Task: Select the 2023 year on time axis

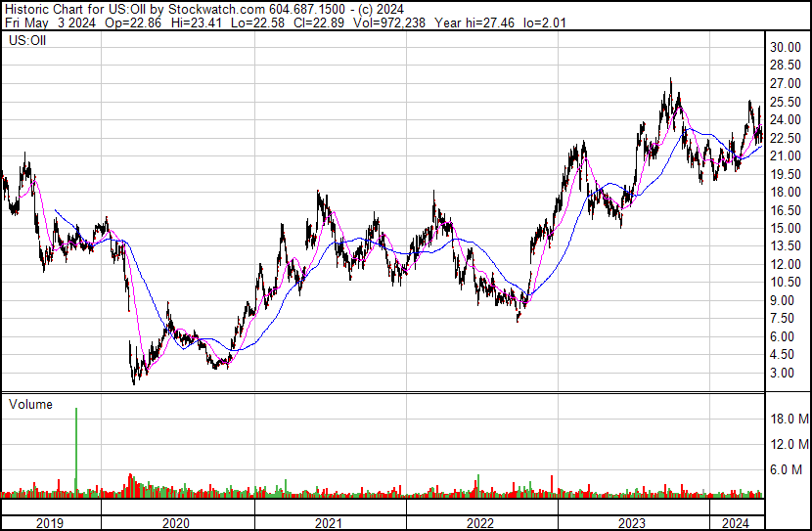Action: click(x=632, y=523)
